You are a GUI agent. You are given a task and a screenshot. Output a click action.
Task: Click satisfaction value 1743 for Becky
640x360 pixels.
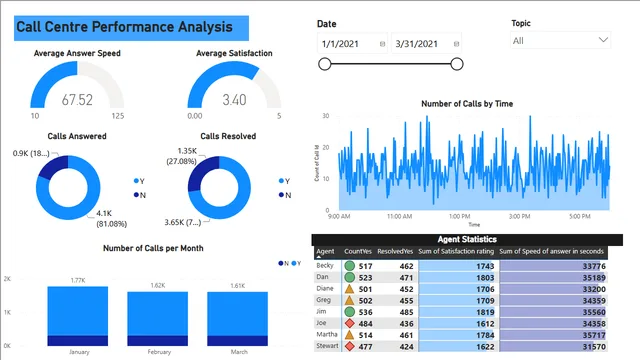485,266
